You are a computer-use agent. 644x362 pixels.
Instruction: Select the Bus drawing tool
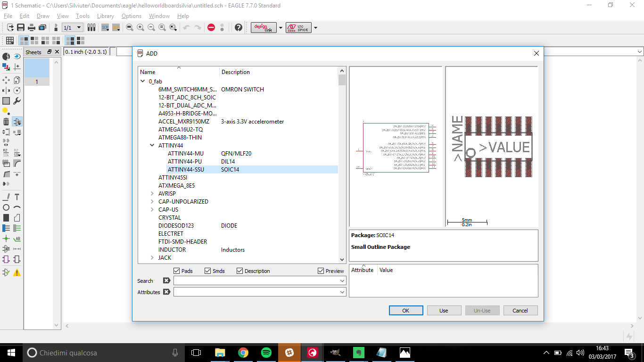(x=6, y=228)
